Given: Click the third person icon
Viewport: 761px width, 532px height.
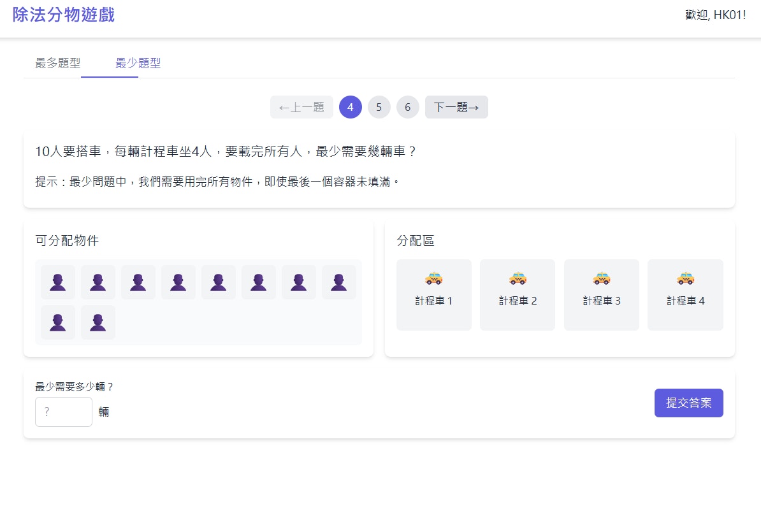Looking at the screenshot, I should point(138,282).
